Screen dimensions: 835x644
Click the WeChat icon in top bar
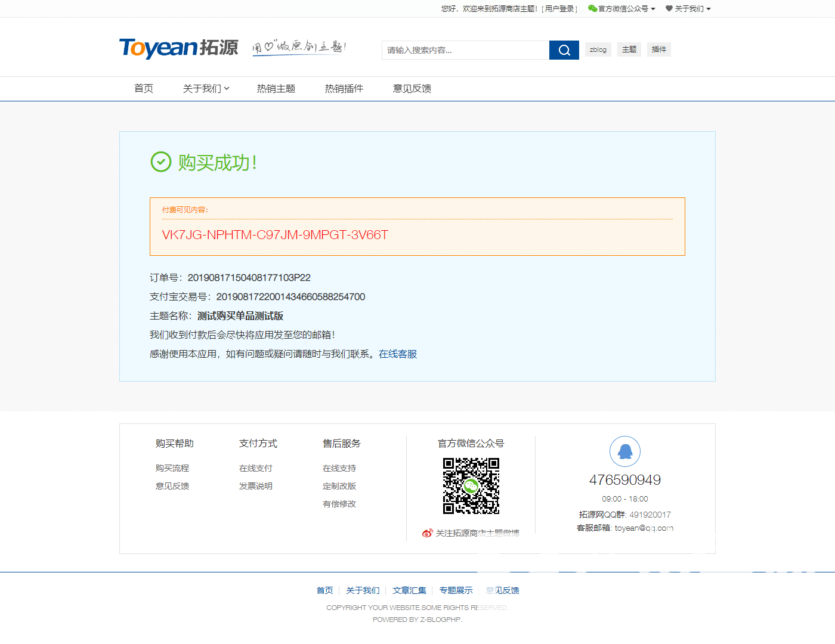[x=592, y=8]
